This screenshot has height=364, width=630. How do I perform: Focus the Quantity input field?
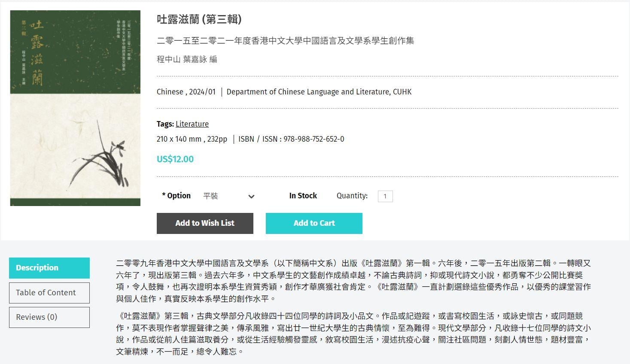click(385, 196)
